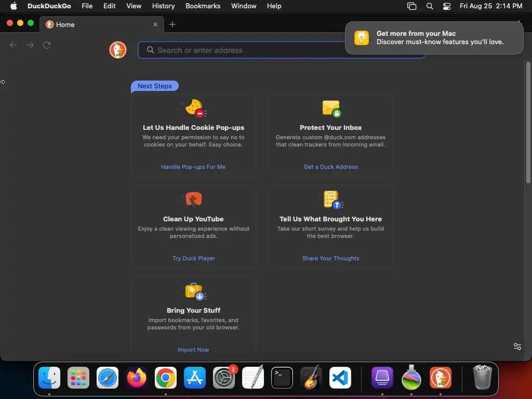Image resolution: width=532 pixels, height=399 pixels.
Task: Open Terminal from the Dock
Action: click(282, 378)
